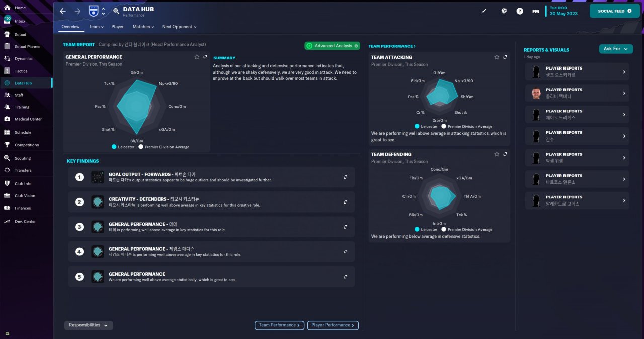Star the Team Attacking chart
644x339 pixels.
click(497, 57)
